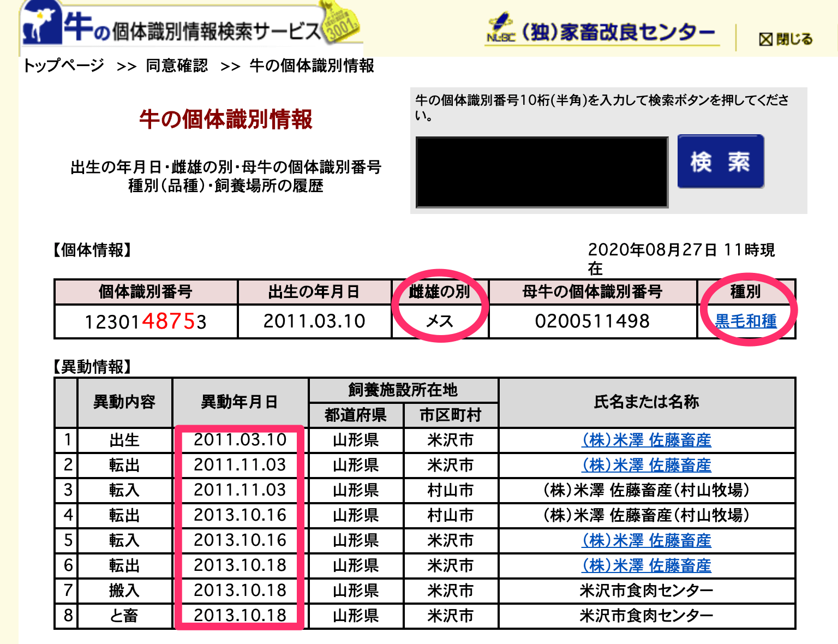Click 転入 event cell in row 5

click(124, 540)
